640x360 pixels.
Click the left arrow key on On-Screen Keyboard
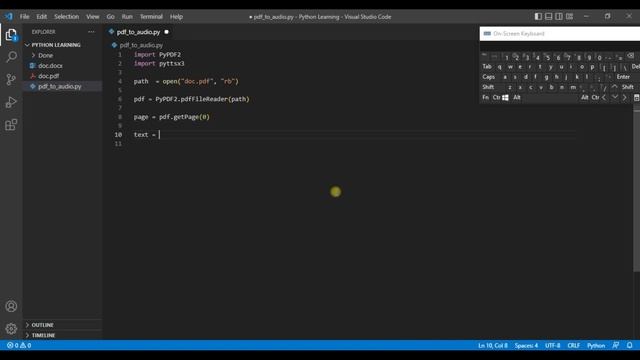click(x=604, y=98)
